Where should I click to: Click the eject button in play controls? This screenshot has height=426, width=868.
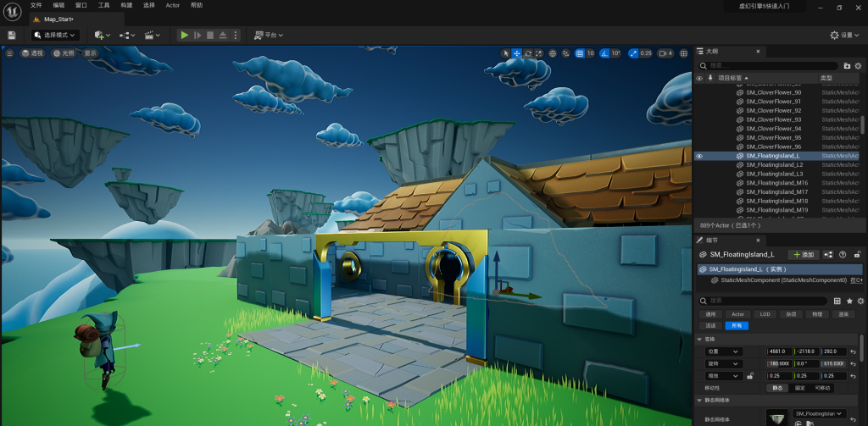pyautogui.click(x=223, y=35)
